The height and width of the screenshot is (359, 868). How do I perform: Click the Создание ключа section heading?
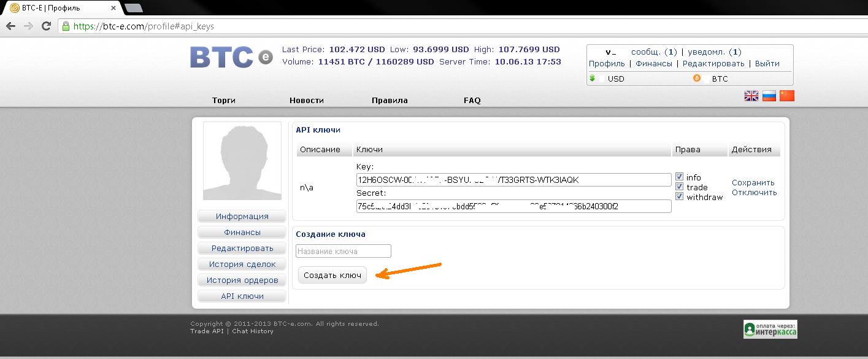tap(331, 234)
